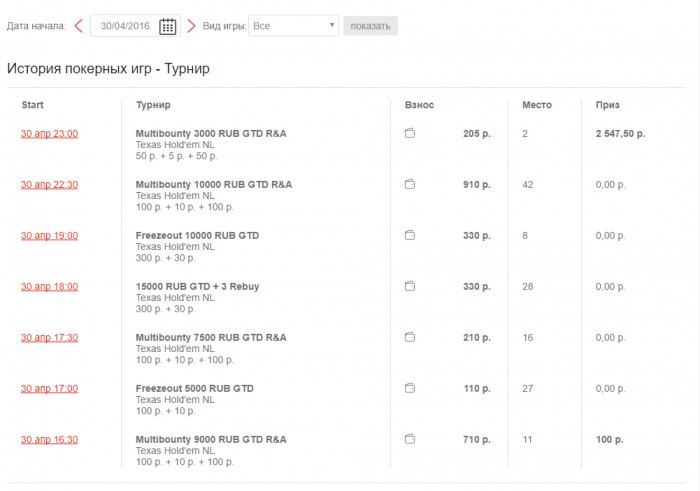Screen dimensions: 700x491
Task: Open the 30 апр 22:30 tournament link
Action: [49, 184]
